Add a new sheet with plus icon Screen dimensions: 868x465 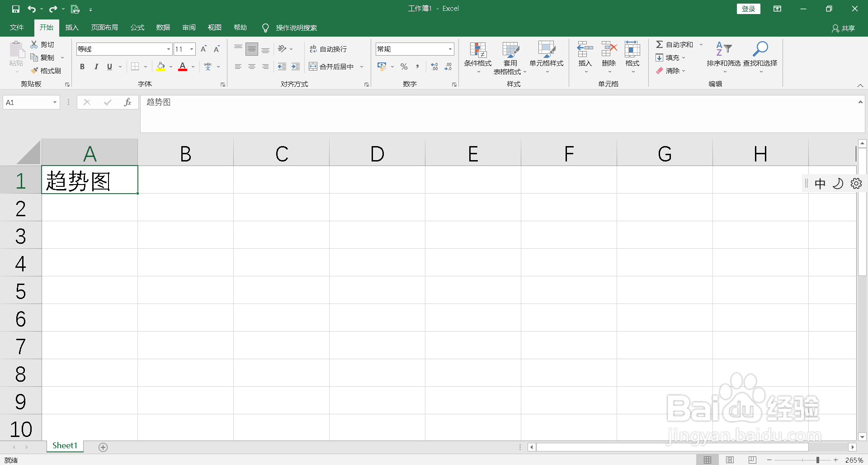pyautogui.click(x=103, y=447)
